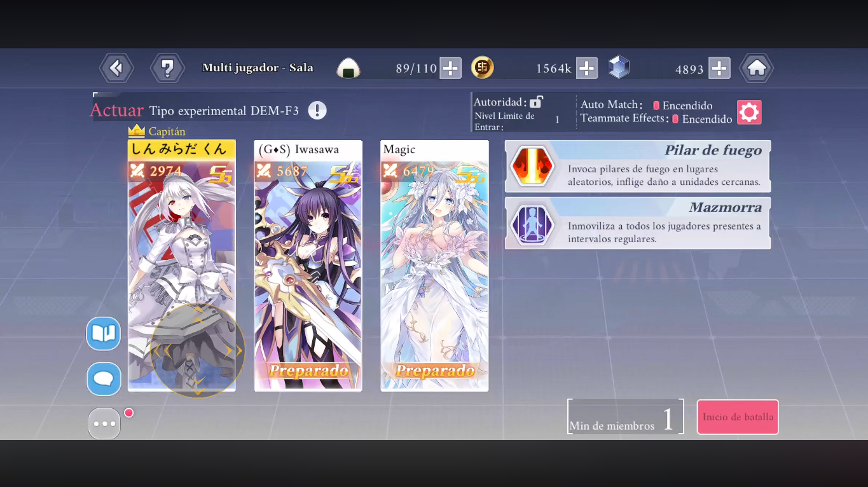Return home with the house icon
Image resolution: width=868 pixels, height=487 pixels.
756,68
